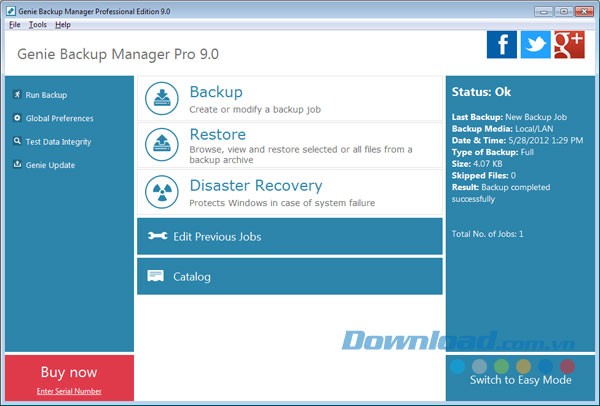600x406 pixels.
Task: Click the 'Size: 4.07 KB' text
Action: click(x=477, y=164)
